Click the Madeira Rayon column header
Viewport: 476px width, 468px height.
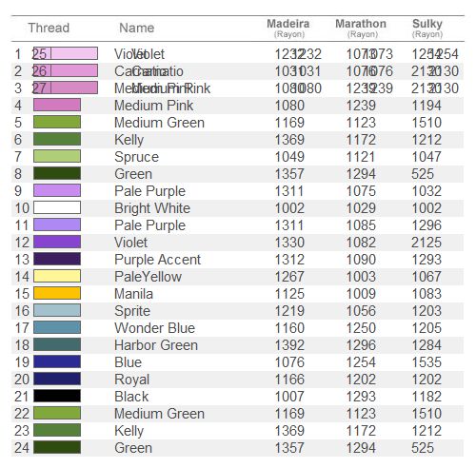(x=288, y=28)
